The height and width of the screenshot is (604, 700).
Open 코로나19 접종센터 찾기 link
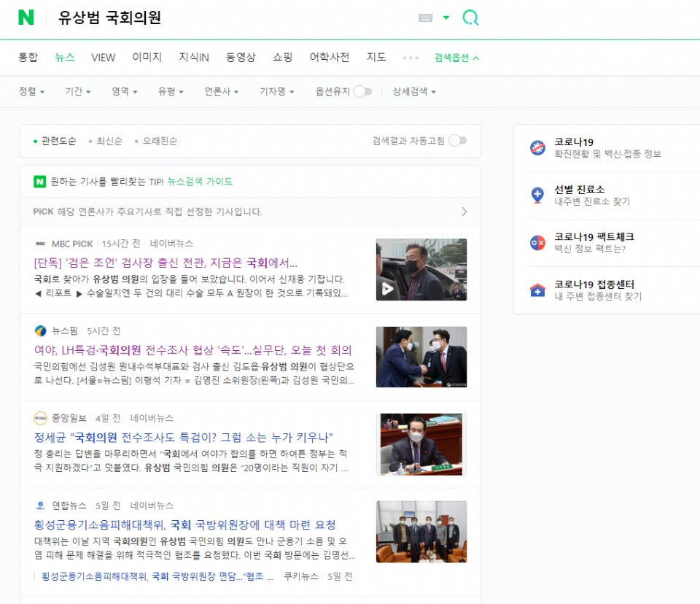598,290
